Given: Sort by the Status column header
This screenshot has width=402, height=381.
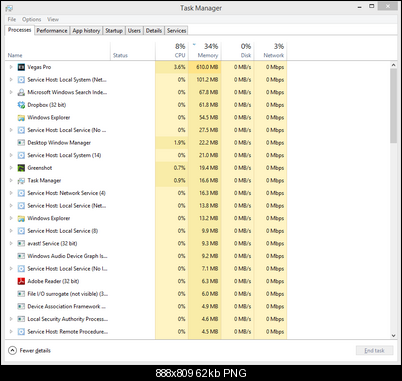Looking at the screenshot, I should point(133,50).
